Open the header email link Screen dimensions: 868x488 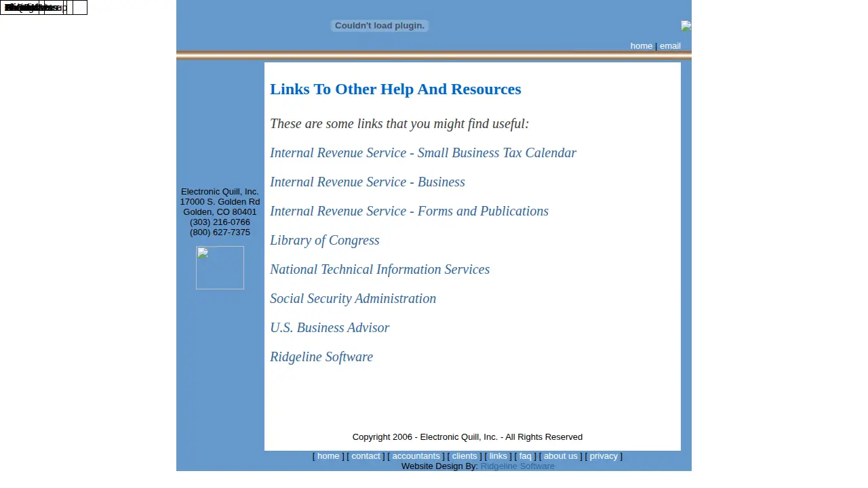(x=670, y=46)
